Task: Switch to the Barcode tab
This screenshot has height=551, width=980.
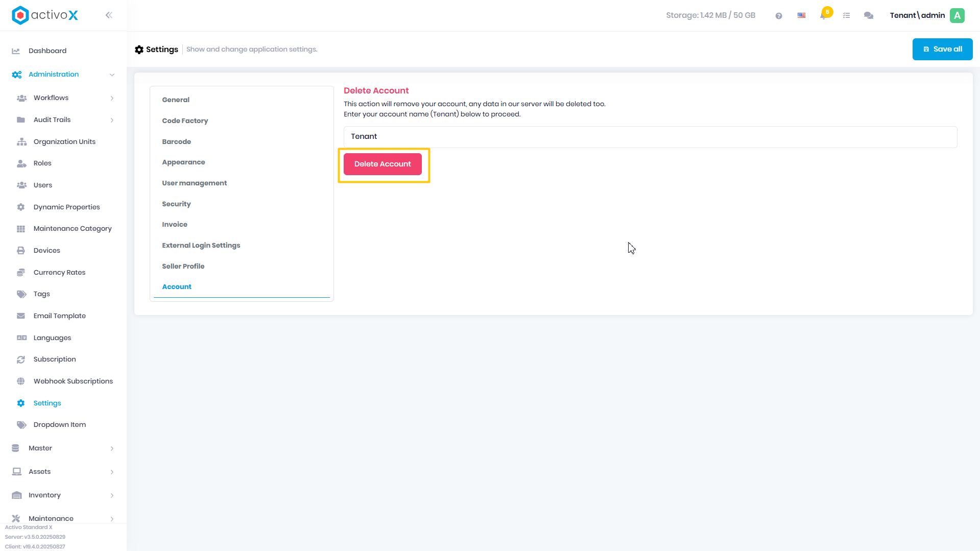Action: (x=242, y=142)
